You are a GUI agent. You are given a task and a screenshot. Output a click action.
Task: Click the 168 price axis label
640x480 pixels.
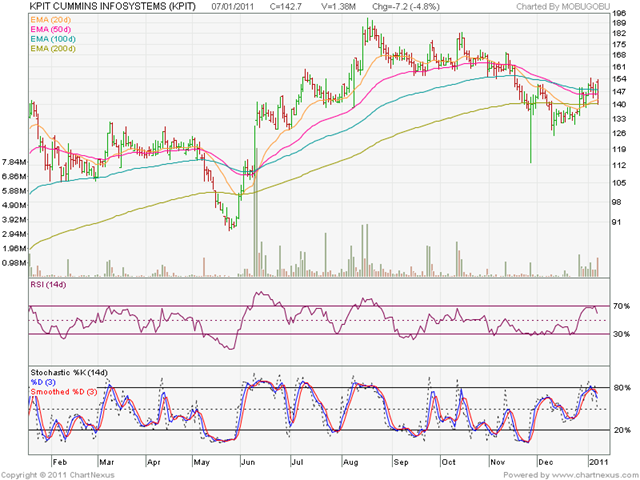tap(619, 55)
